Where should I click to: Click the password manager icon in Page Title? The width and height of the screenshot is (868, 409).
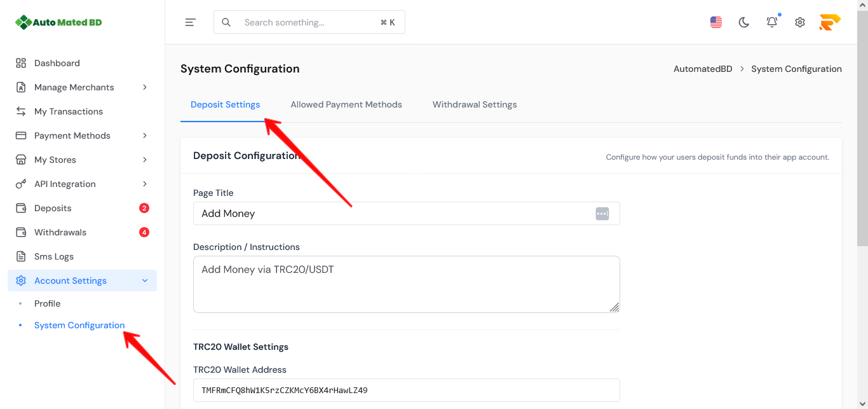(x=602, y=214)
